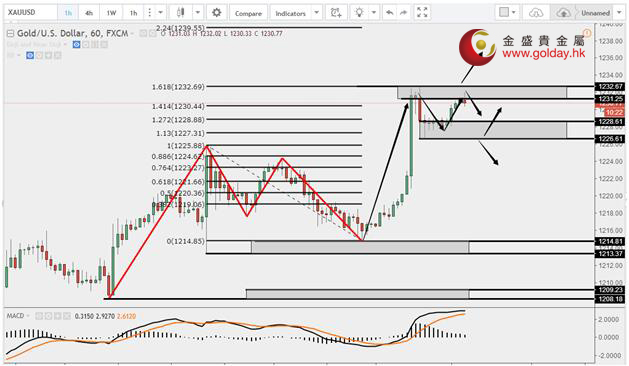Open the Indicators dropdown arrow

click(317, 13)
